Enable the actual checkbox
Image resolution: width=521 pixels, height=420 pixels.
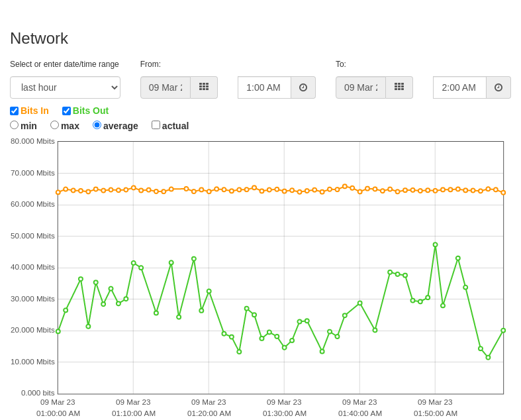pos(156,125)
